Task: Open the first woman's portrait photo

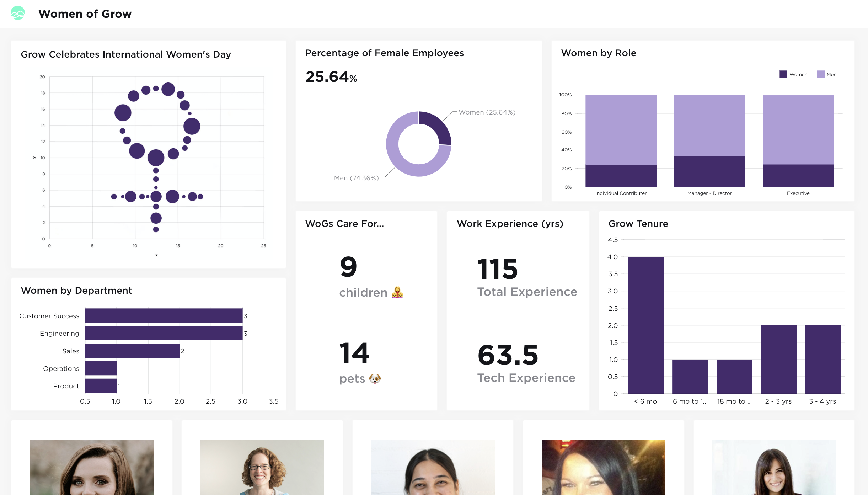Action: pos(92,467)
